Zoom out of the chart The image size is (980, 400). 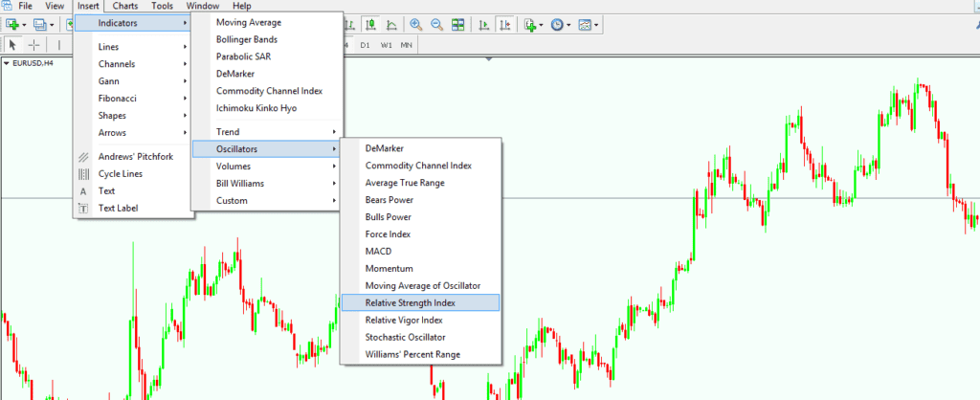[x=436, y=24]
